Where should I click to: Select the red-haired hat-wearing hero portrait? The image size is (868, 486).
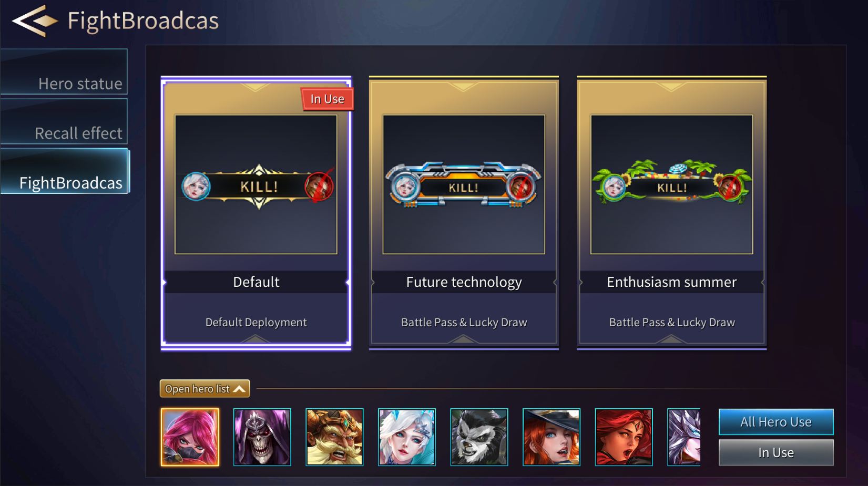click(552, 437)
